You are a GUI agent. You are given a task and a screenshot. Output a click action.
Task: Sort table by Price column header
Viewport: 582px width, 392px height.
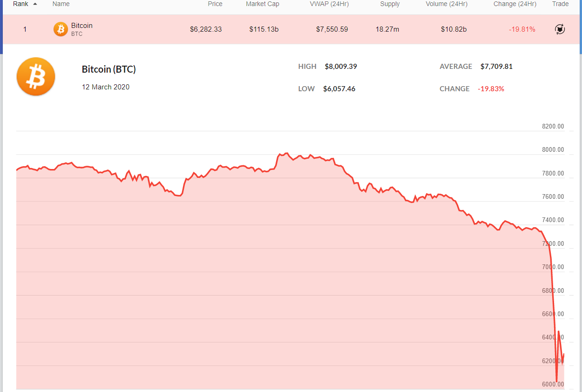[x=215, y=4]
